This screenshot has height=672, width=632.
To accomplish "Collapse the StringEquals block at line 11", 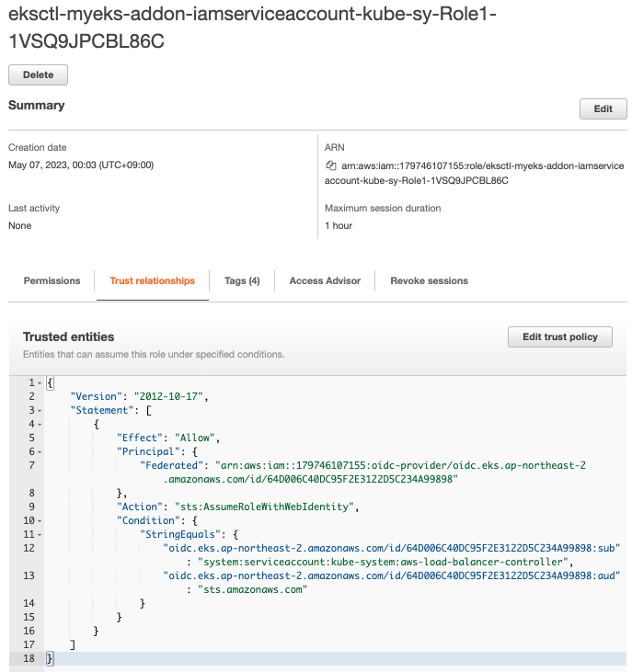I will click(x=40, y=534).
